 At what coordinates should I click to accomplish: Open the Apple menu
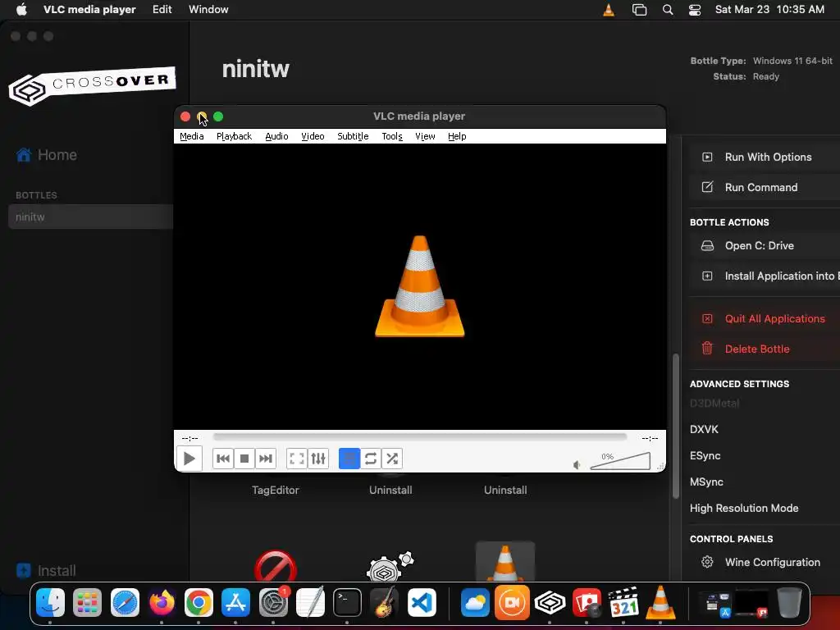[x=21, y=9]
